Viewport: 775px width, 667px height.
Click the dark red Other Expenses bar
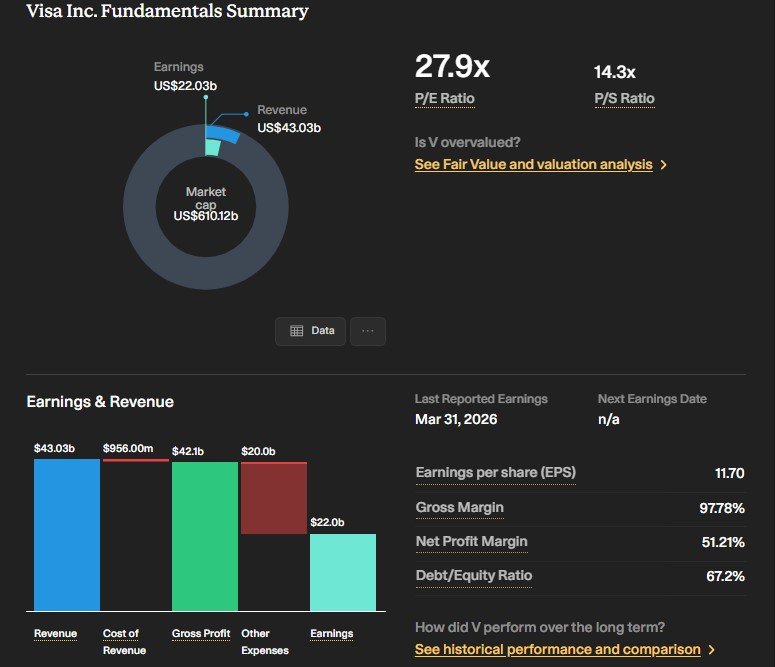[x=274, y=498]
